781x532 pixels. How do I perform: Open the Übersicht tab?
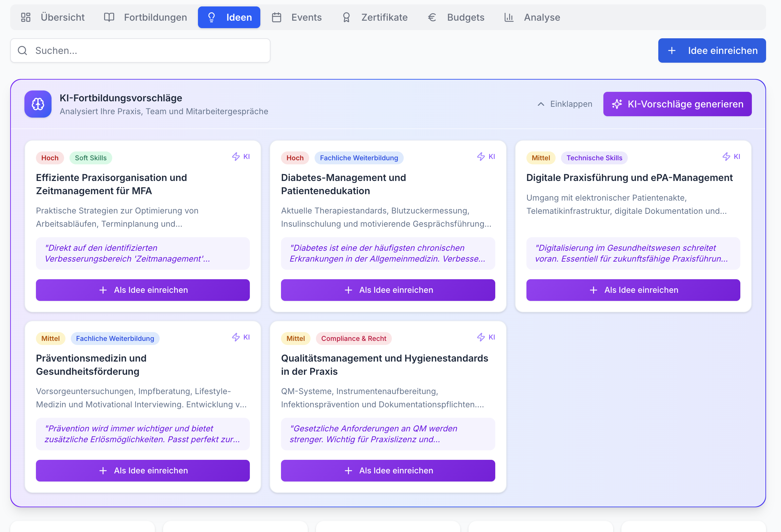pos(53,17)
